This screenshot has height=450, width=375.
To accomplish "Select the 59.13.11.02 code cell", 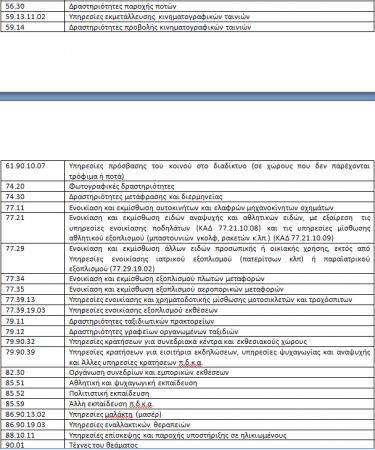I will coord(33,17).
